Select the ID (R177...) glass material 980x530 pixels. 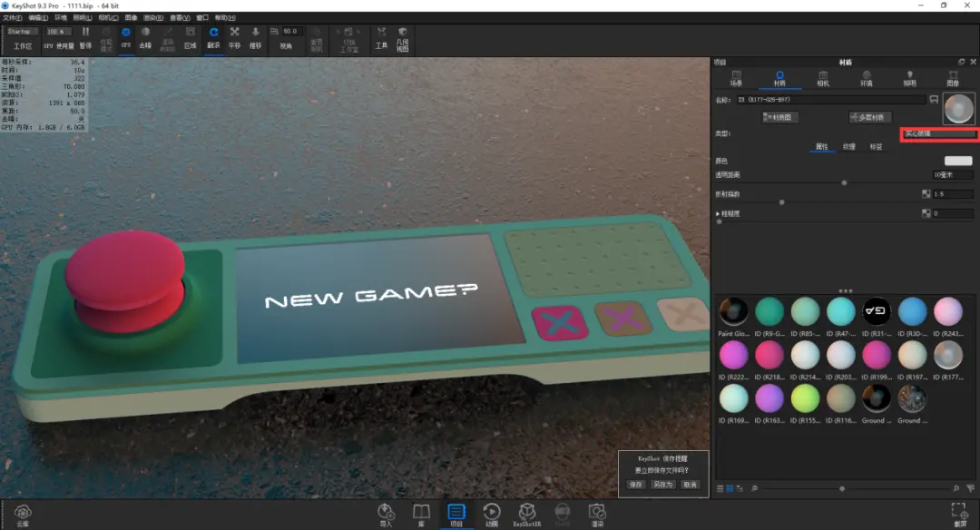coord(948,355)
